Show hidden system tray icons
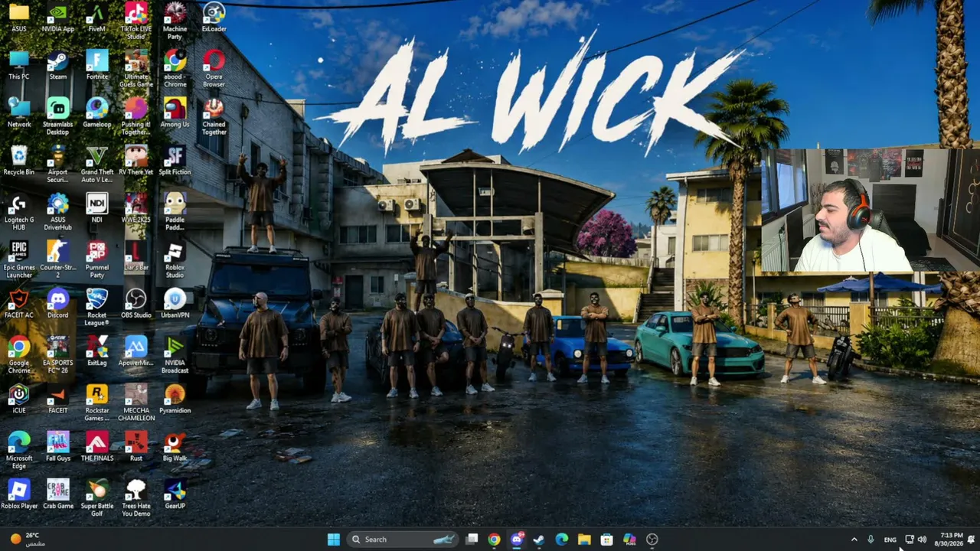Image resolution: width=980 pixels, height=551 pixels. [x=854, y=540]
